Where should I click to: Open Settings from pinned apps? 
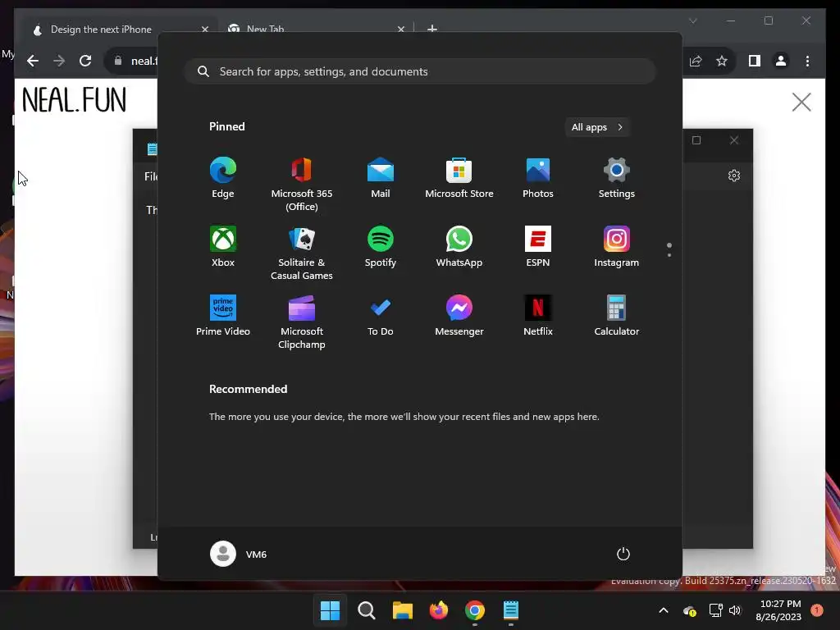617,178
